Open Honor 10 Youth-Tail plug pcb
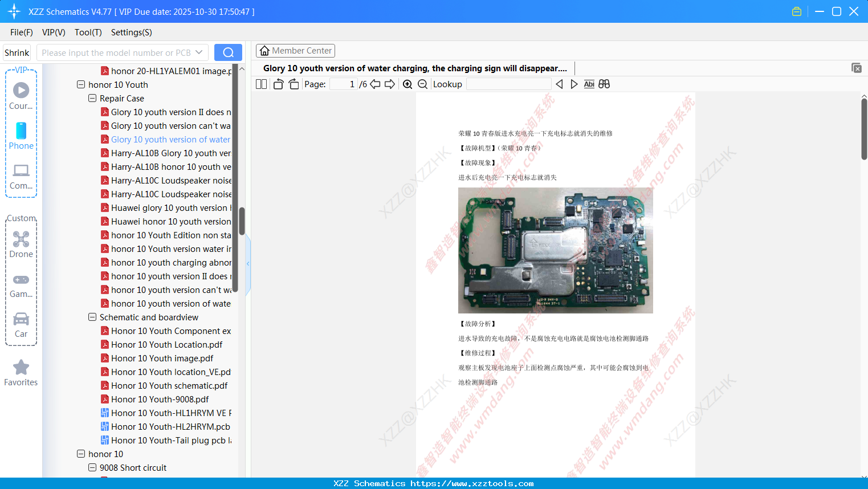The width and height of the screenshot is (868, 489). [166, 440]
